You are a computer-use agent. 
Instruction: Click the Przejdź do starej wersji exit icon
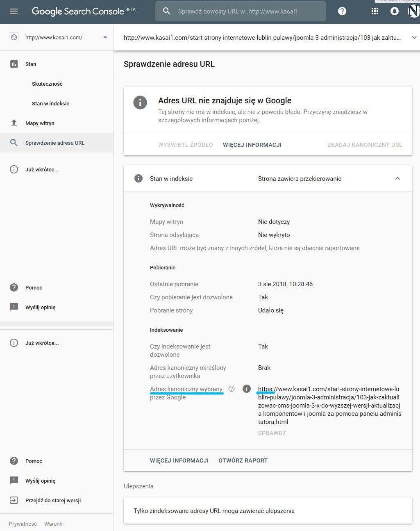pyautogui.click(x=14, y=500)
